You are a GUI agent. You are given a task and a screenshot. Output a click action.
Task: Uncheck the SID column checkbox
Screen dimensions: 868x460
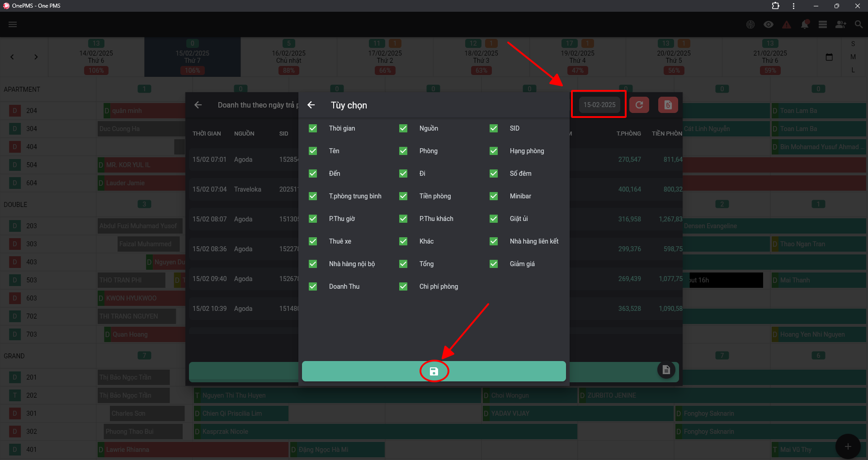click(x=494, y=128)
